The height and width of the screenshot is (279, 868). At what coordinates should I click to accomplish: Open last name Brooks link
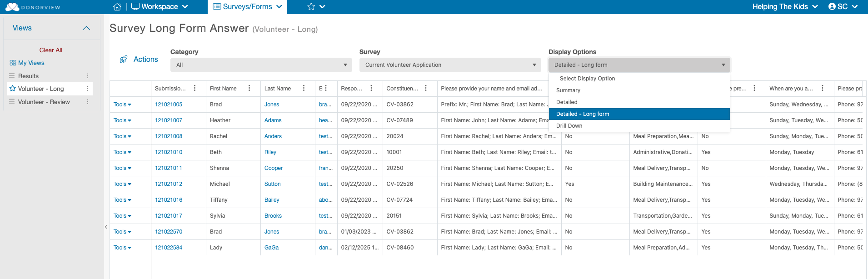coord(273,216)
